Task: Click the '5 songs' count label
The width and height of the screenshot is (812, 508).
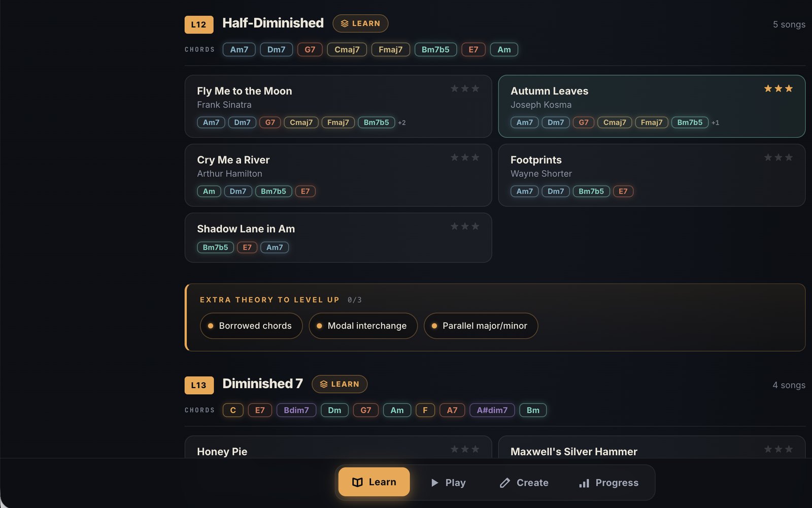Action: click(789, 24)
